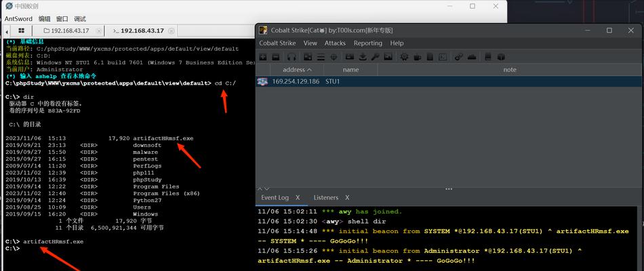Click the "shell dir" event log line
Image resolution: width=644 pixels, height=271 pixels.
(x=322, y=222)
